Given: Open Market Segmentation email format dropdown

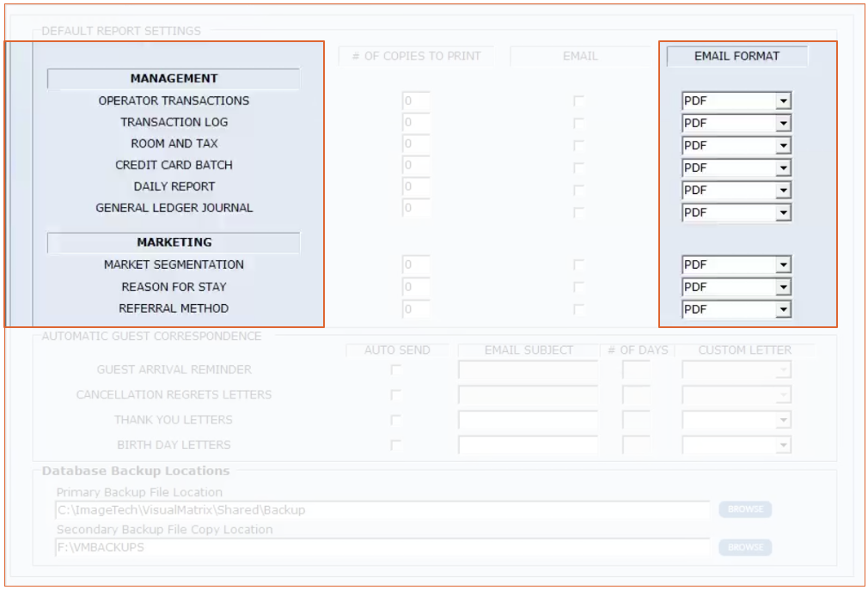Looking at the screenshot, I should [x=782, y=265].
